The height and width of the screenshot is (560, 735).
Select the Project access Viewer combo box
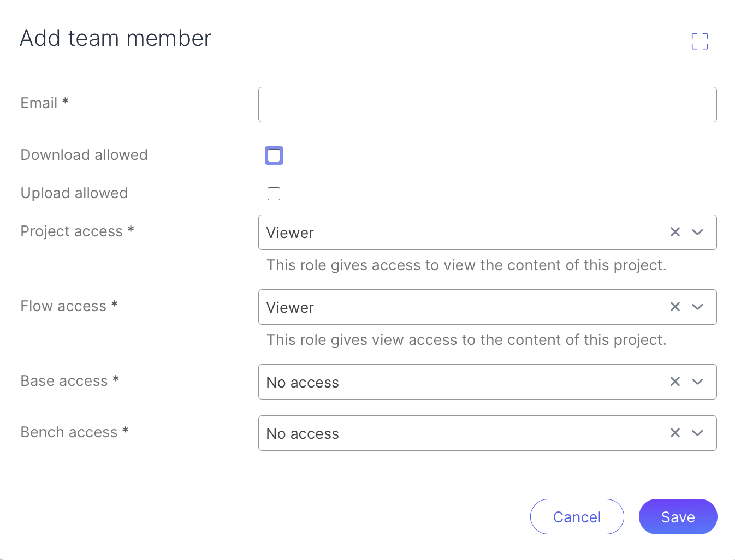coord(459,233)
